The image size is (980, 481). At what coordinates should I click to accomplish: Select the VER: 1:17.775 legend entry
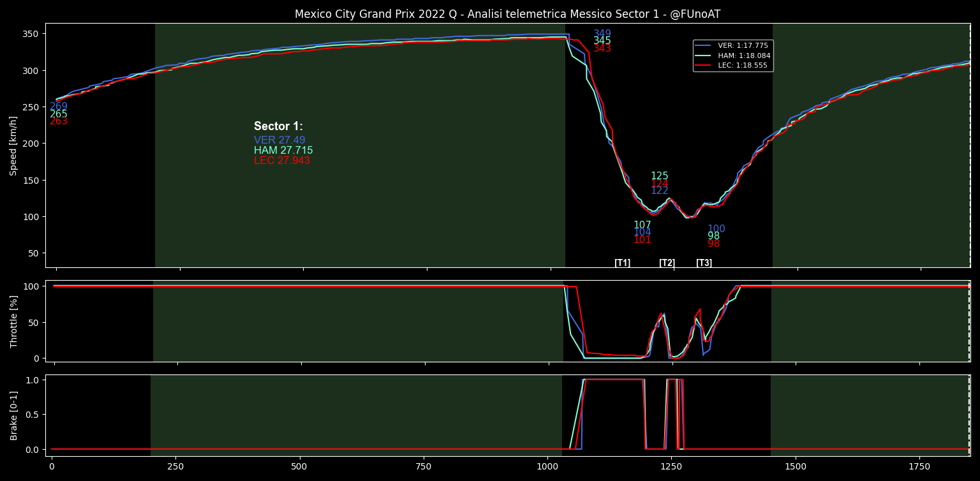(x=732, y=46)
